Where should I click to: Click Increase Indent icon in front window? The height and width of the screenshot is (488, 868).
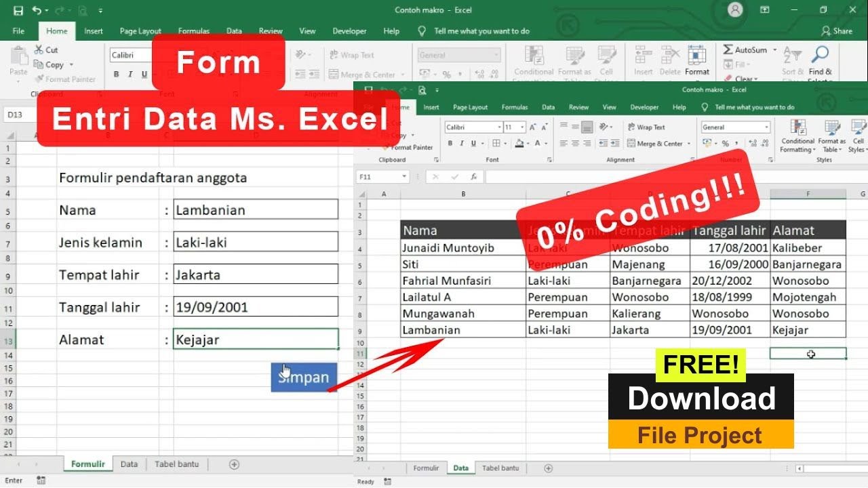click(x=614, y=144)
